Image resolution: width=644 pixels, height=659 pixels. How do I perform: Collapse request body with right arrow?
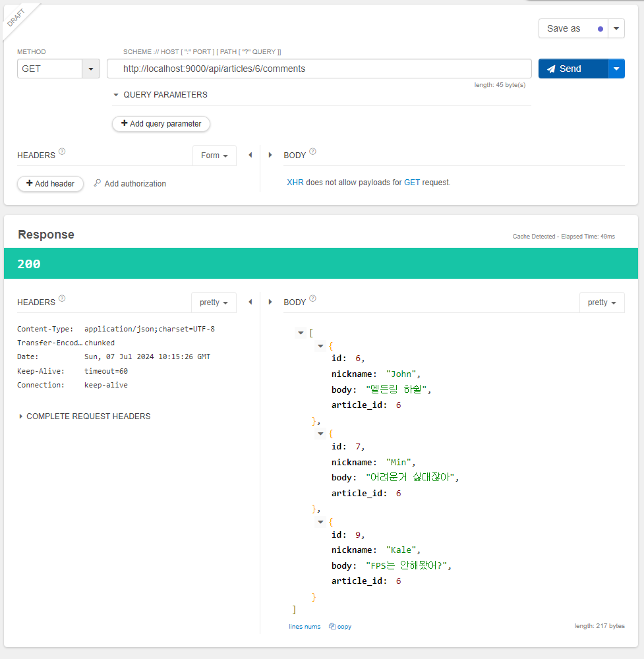pos(270,155)
